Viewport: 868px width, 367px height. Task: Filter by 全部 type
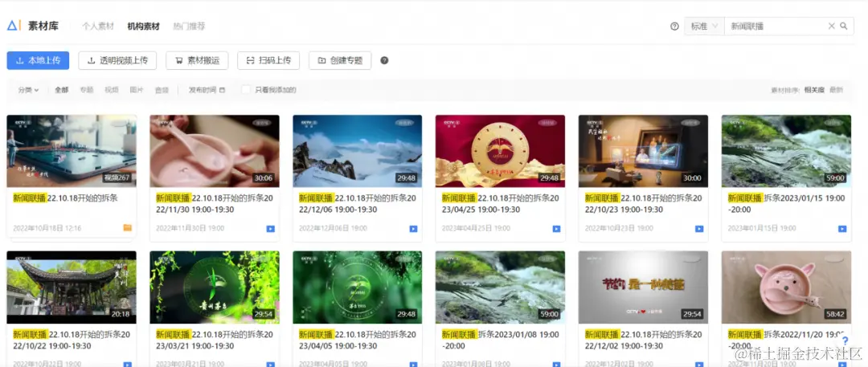tap(61, 90)
